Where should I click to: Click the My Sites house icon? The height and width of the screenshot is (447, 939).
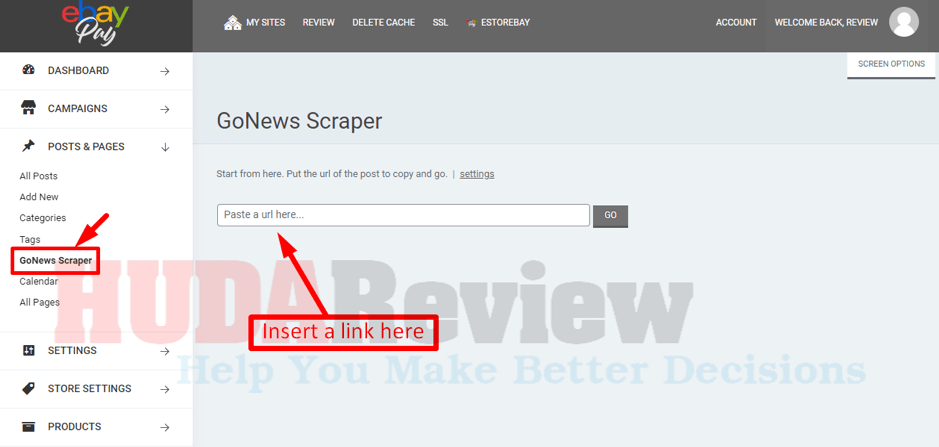(x=232, y=23)
